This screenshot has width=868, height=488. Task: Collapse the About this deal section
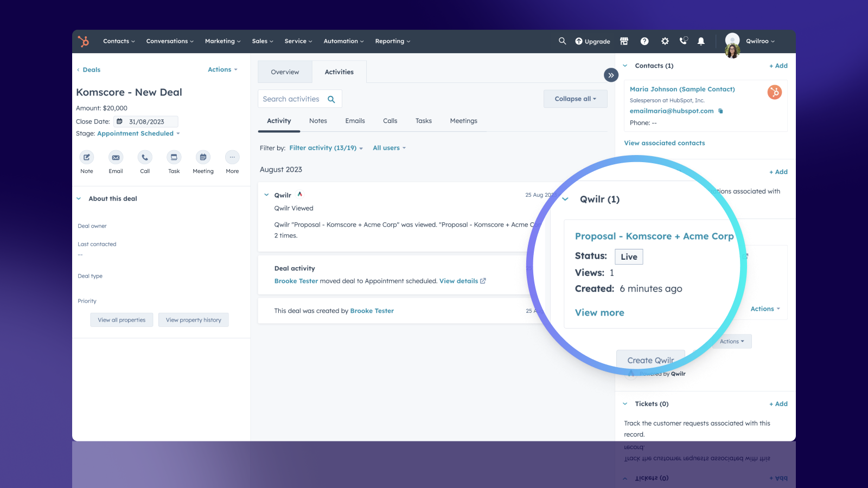[x=79, y=198]
